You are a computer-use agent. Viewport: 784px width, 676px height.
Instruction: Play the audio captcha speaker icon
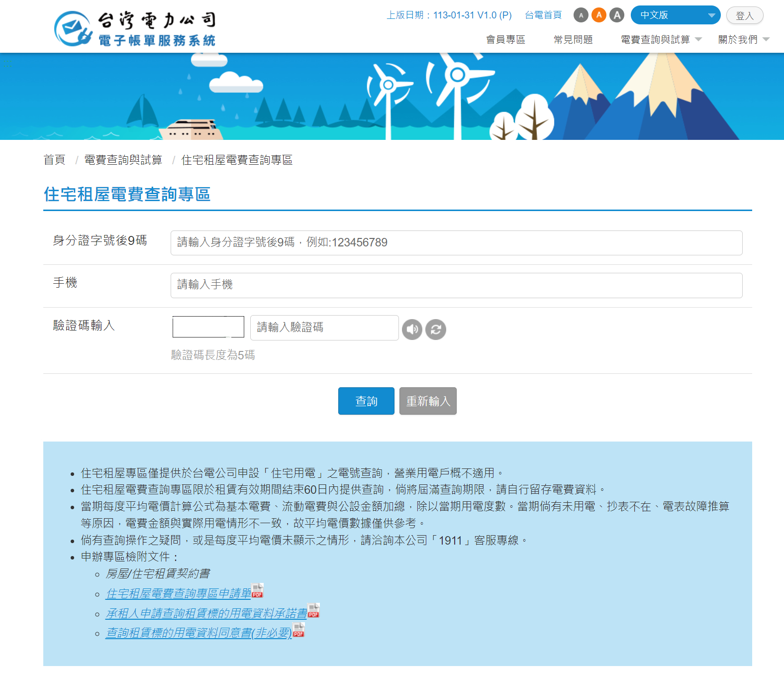point(412,330)
